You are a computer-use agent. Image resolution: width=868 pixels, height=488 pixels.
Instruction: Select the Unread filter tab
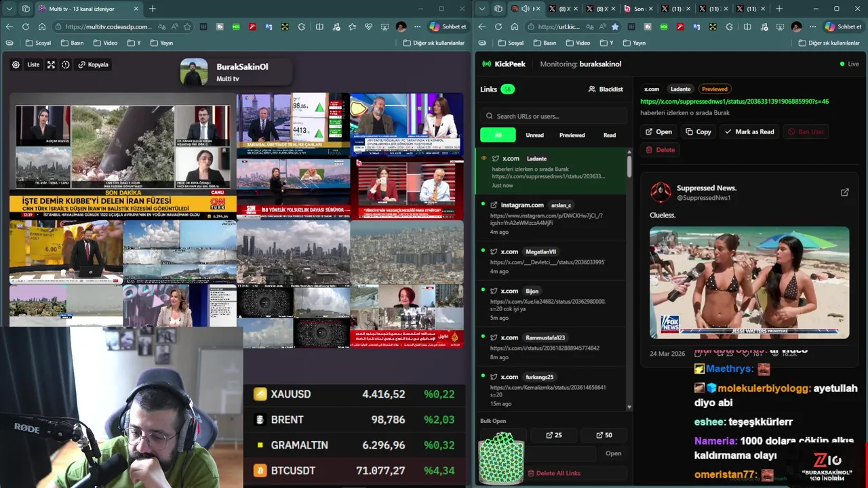[x=534, y=135]
